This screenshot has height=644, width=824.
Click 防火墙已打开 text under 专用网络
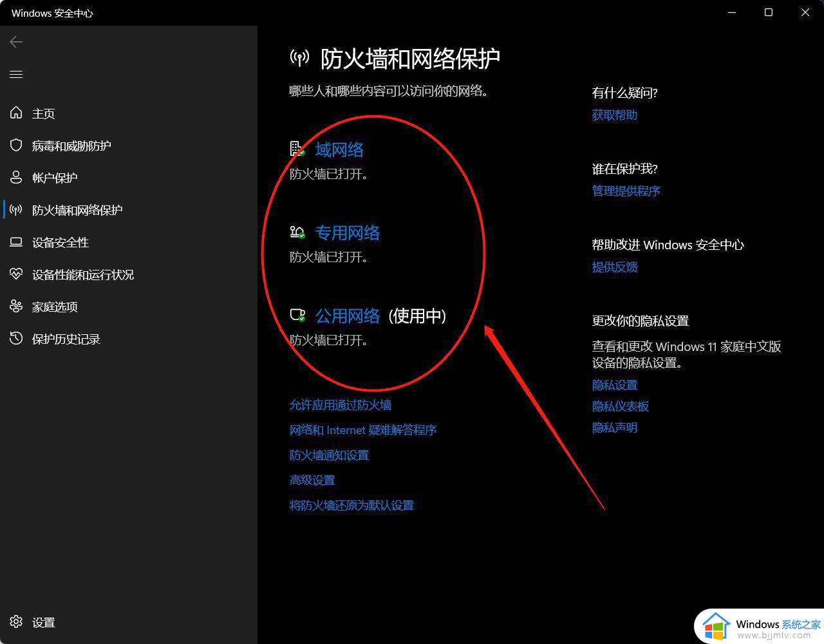(328, 257)
